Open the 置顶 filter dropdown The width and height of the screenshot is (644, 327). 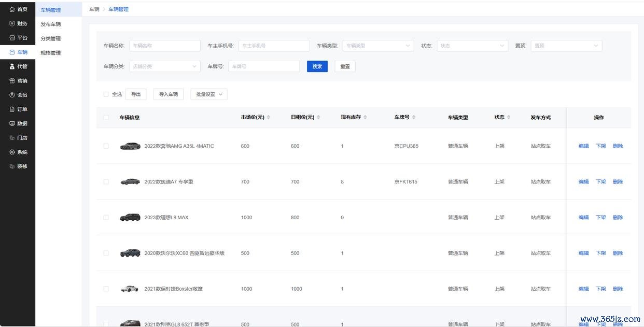coord(566,46)
